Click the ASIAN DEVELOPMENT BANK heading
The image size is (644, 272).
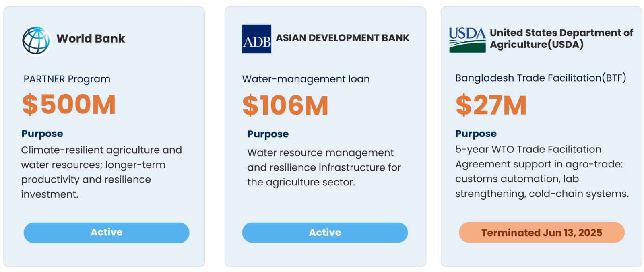coord(343,38)
